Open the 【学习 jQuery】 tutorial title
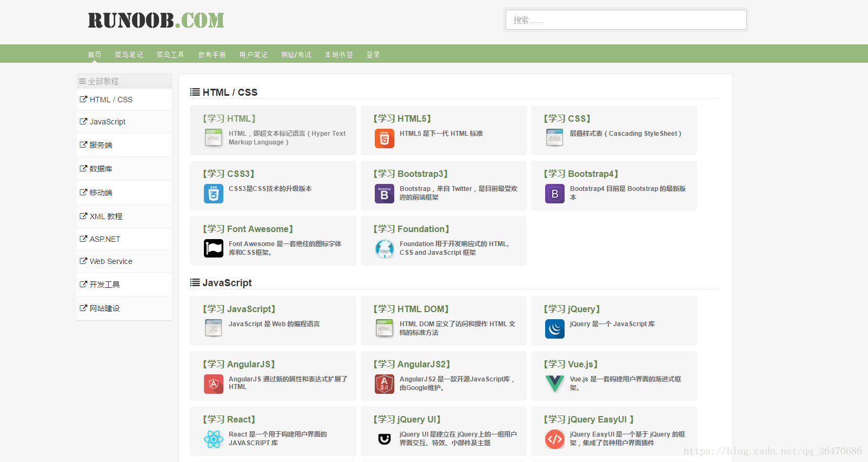 [x=572, y=309]
